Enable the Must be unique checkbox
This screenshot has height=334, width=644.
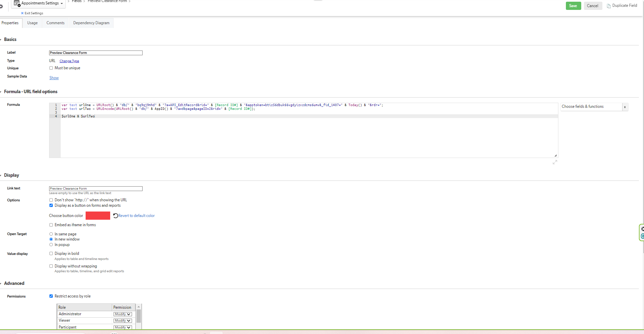(51, 68)
